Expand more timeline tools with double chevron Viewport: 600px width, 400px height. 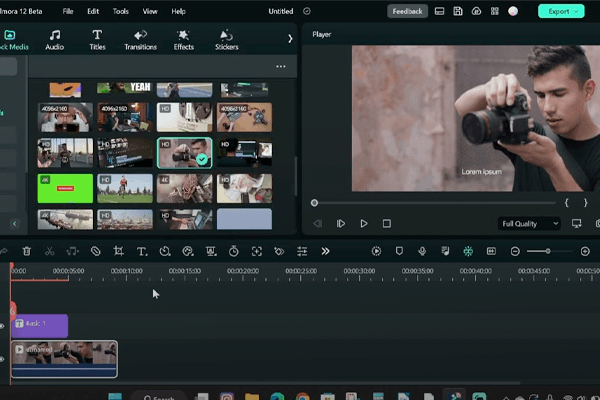pyautogui.click(x=325, y=251)
